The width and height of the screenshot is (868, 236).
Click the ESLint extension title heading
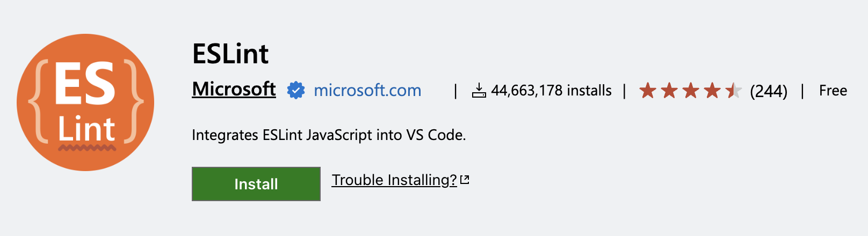tap(230, 54)
